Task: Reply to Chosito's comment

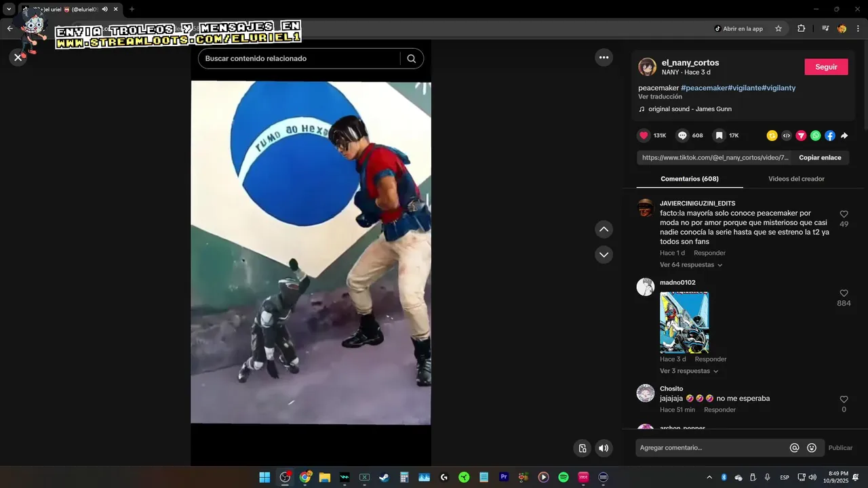Action: 719,410
